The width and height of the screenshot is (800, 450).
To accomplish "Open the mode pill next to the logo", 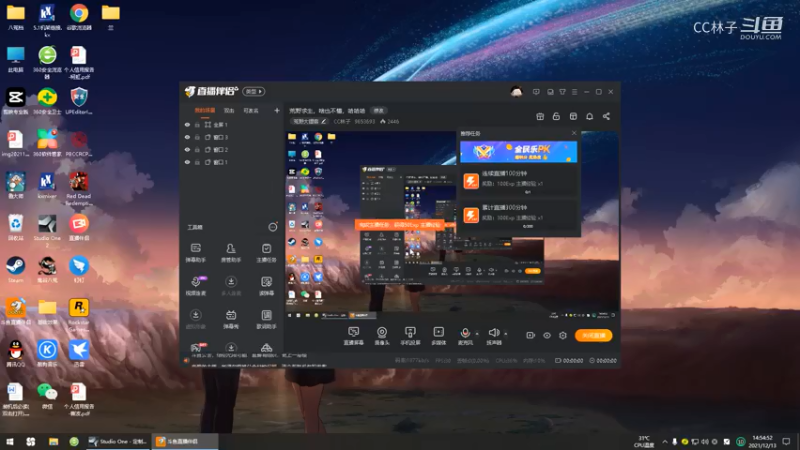I will (x=254, y=91).
